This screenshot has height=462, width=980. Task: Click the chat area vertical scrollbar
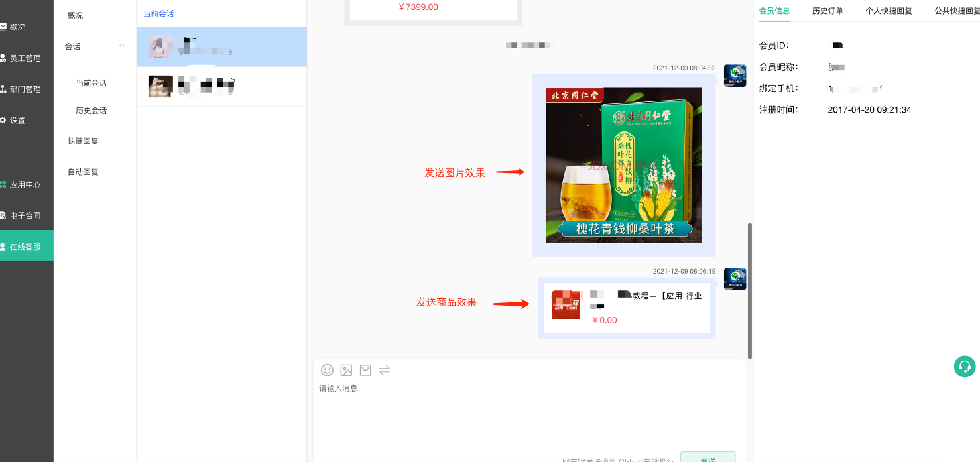[x=750, y=290]
